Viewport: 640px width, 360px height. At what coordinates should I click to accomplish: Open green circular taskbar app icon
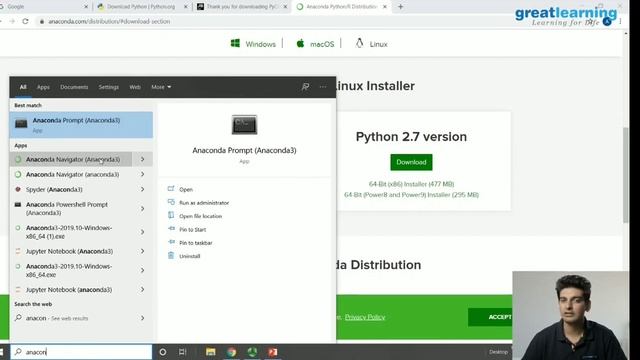[252, 352]
